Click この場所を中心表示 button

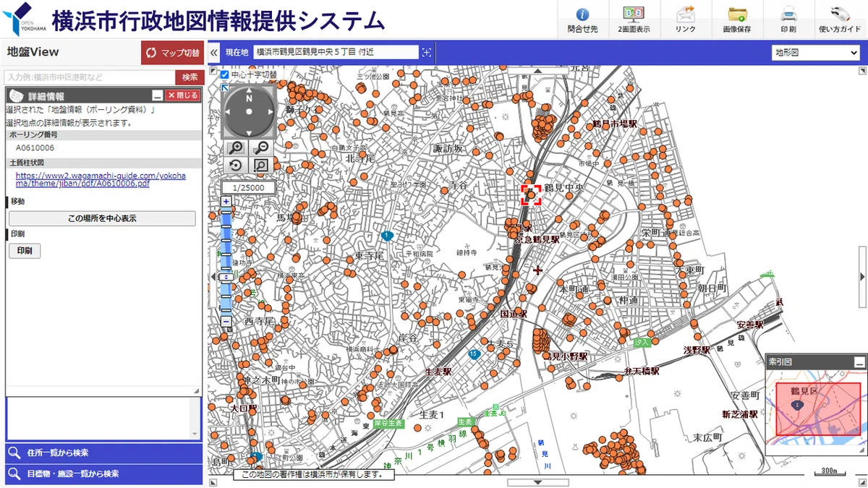click(x=102, y=218)
